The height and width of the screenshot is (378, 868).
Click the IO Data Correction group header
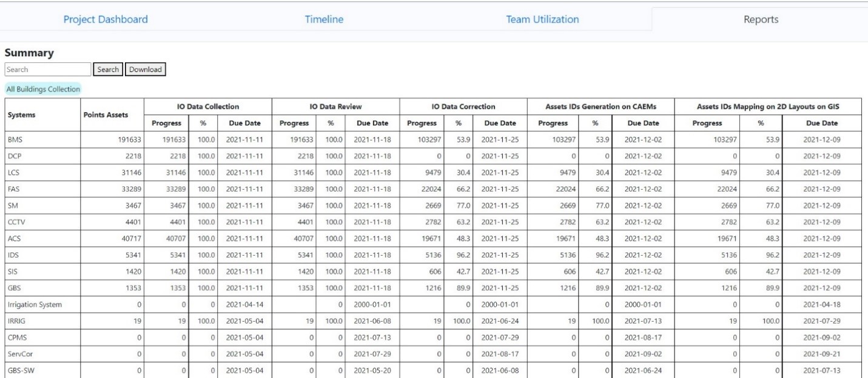pyautogui.click(x=463, y=107)
